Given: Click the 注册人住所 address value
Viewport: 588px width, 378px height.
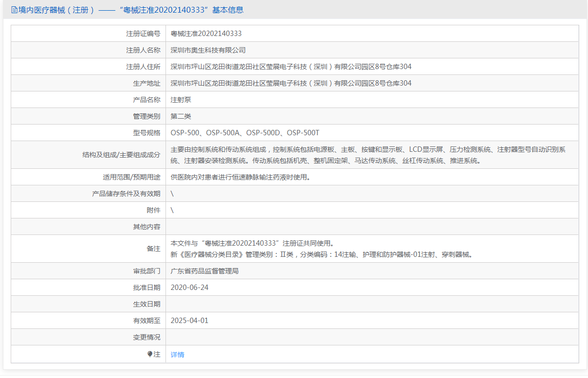Looking at the screenshot, I should coord(291,67).
